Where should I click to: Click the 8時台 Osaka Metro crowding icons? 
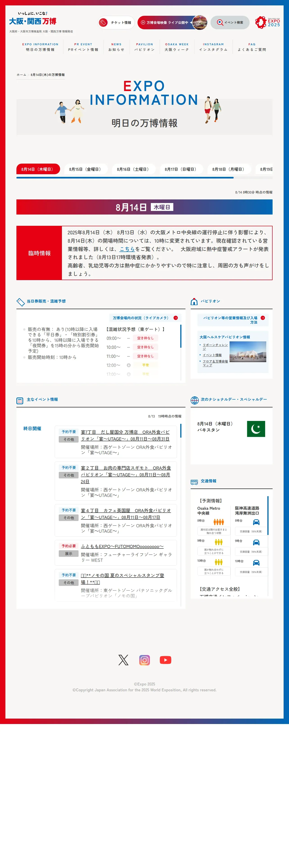pyautogui.click(x=219, y=522)
